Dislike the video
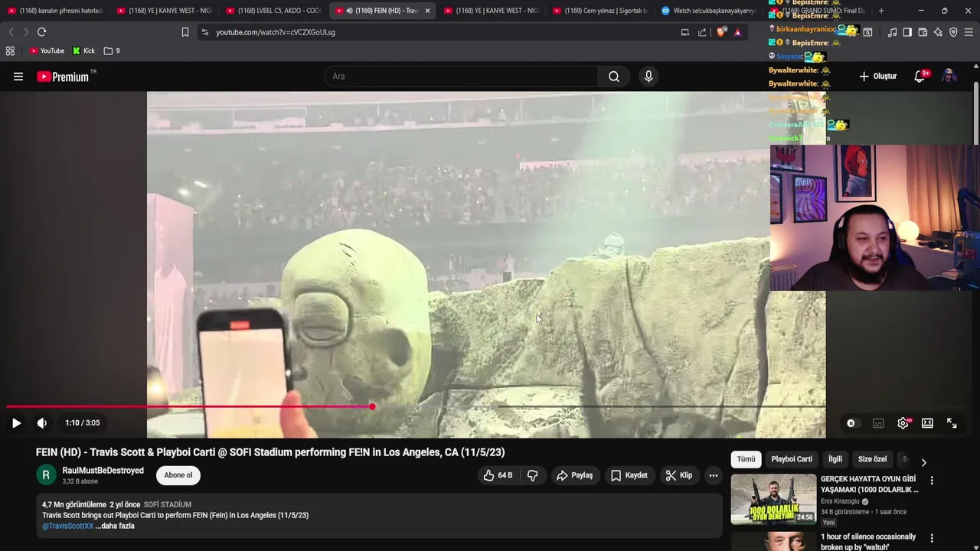 pyautogui.click(x=532, y=475)
